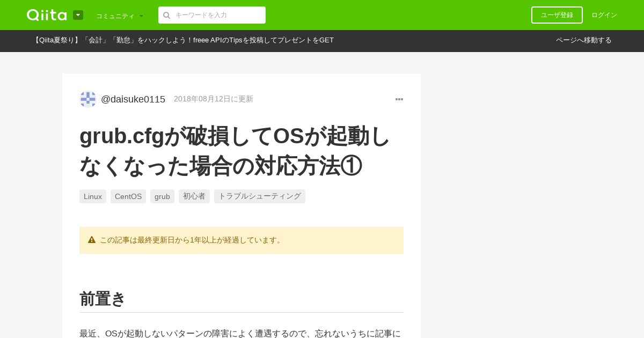Viewport: 644px width, 338px height.
Task: Click the 前置き section heading
Action: (x=103, y=299)
